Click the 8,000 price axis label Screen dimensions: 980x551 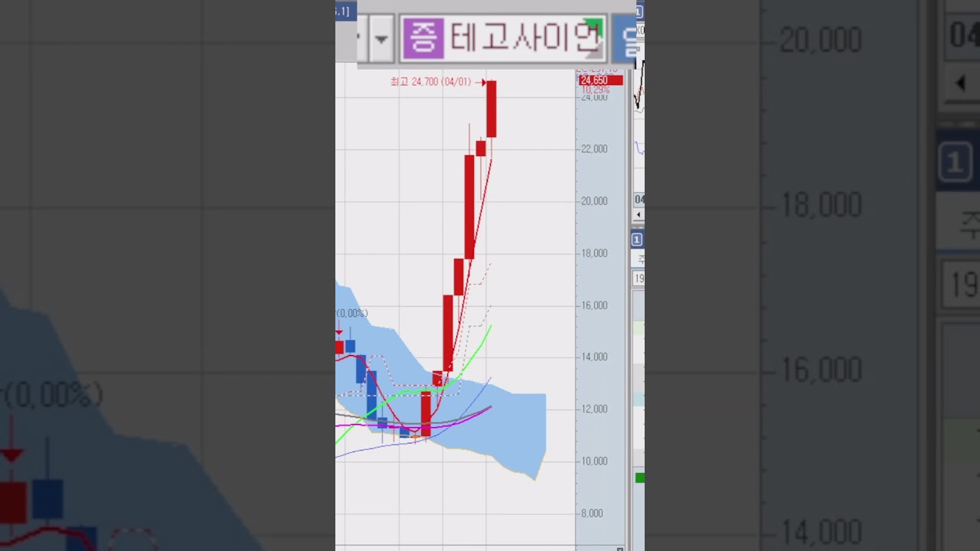click(592, 513)
